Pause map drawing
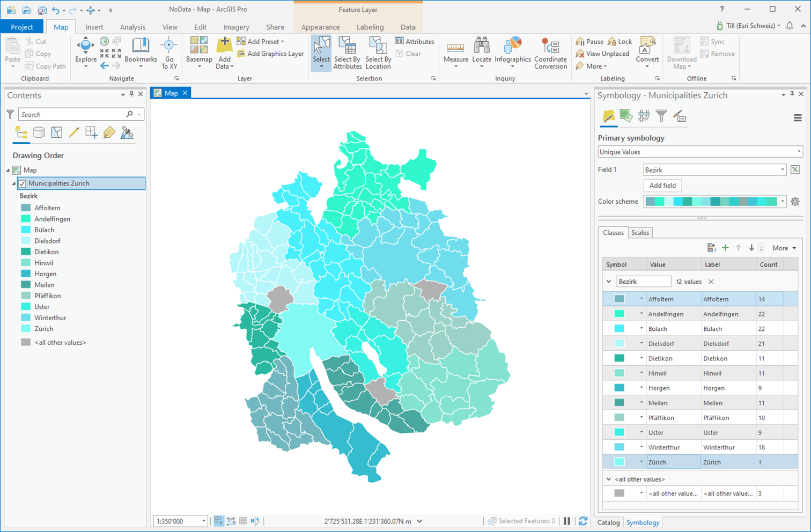The image size is (811, 532). (x=567, y=521)
